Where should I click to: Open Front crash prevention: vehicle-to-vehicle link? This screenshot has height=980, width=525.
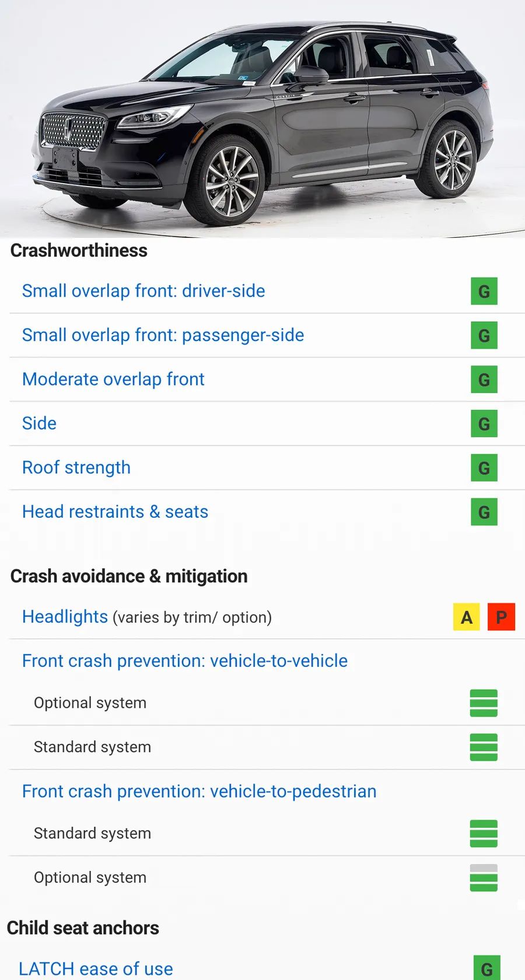184,661
